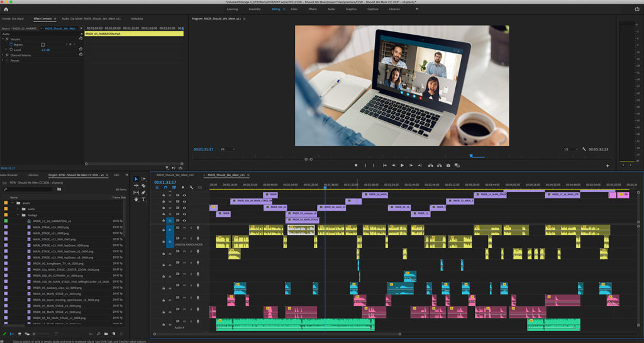Click the Go to Out point button

419,165
